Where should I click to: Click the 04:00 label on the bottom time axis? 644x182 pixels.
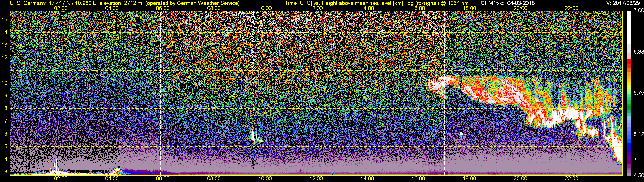112,179
